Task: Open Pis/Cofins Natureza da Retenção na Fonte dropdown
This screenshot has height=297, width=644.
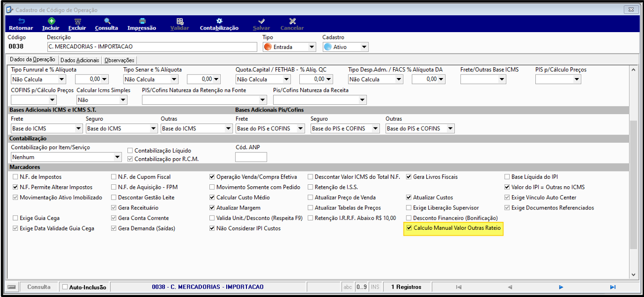Action: 263,100
